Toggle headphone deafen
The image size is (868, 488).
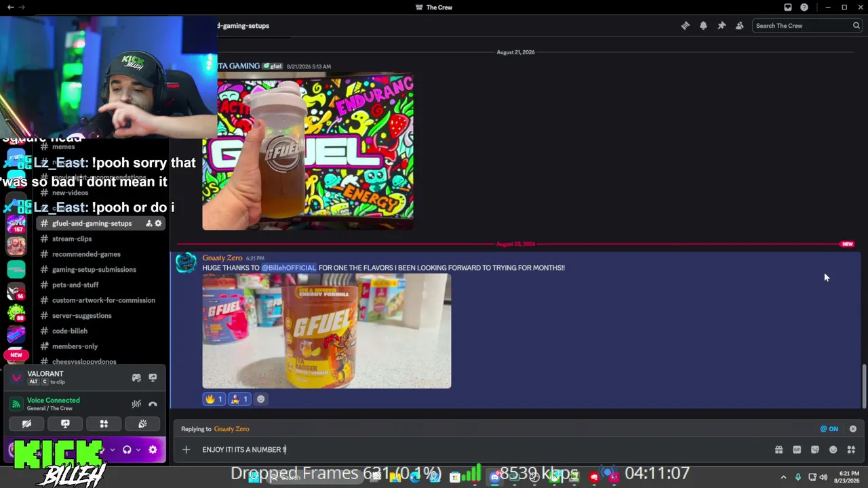127,449
